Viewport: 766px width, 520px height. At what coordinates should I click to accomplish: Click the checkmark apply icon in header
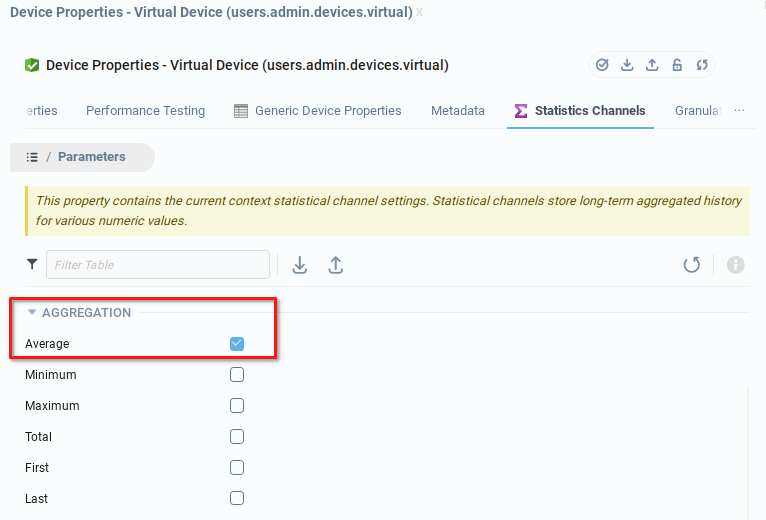[x=602, y=65]
